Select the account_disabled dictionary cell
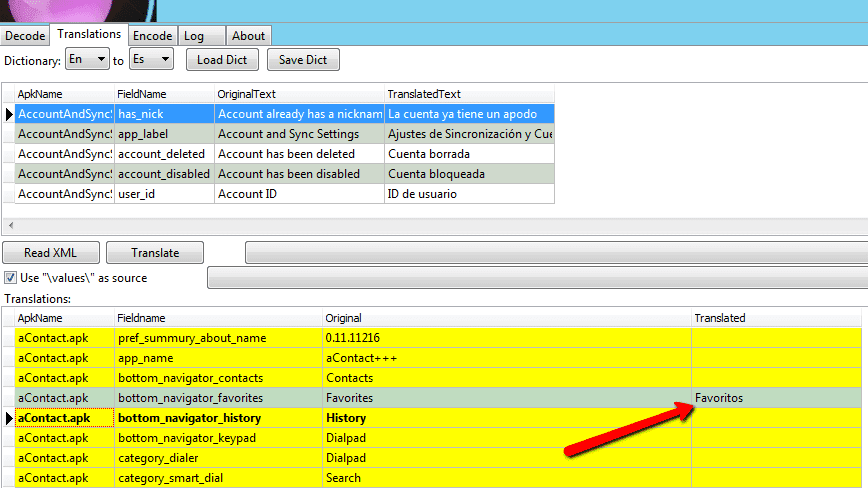This screenshot has height=488, width=868. 164,174
